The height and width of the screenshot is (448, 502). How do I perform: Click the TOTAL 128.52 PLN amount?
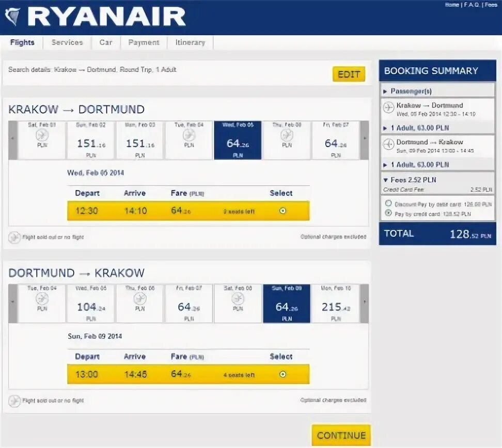470,234
